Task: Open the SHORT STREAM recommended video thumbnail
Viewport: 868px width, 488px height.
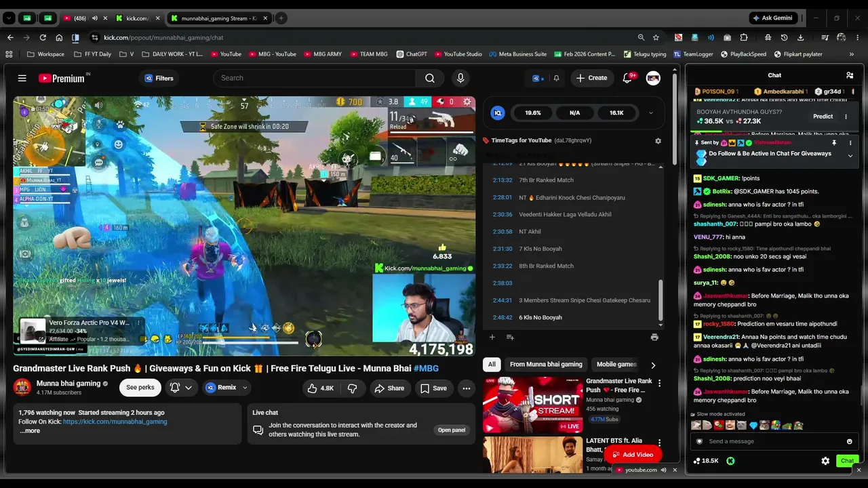Action: point(532,405)
